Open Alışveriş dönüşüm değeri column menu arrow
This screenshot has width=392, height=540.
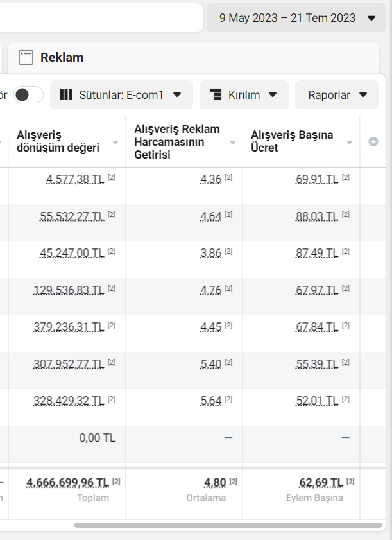(115, 143)
